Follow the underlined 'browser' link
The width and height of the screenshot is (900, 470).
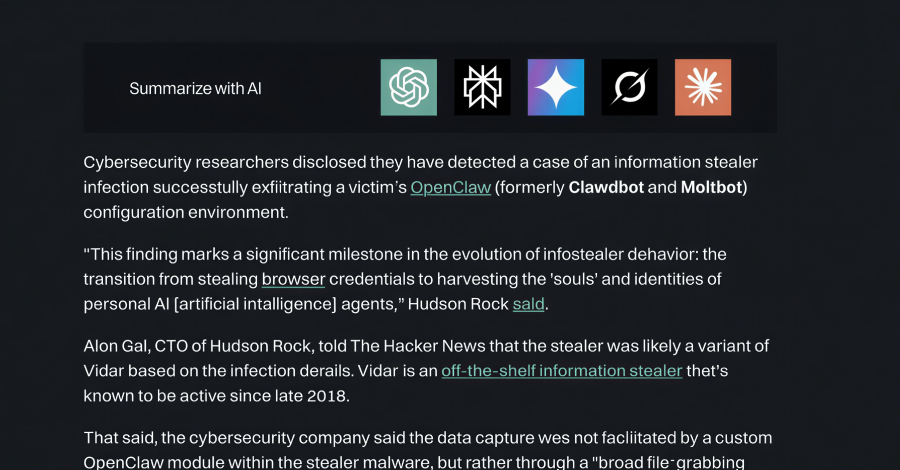(x=295, y=278)
